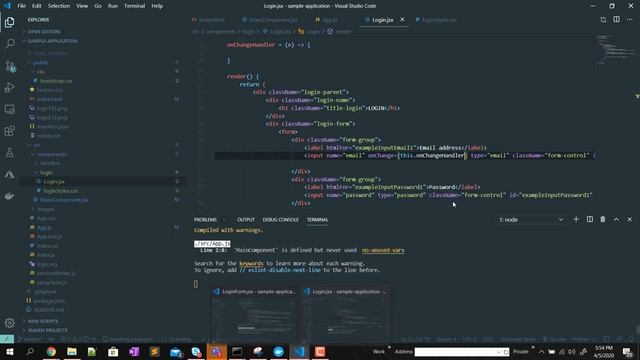Open the Extensions view
This screenshot has width=640, height=360.
(x=9, y=131)
